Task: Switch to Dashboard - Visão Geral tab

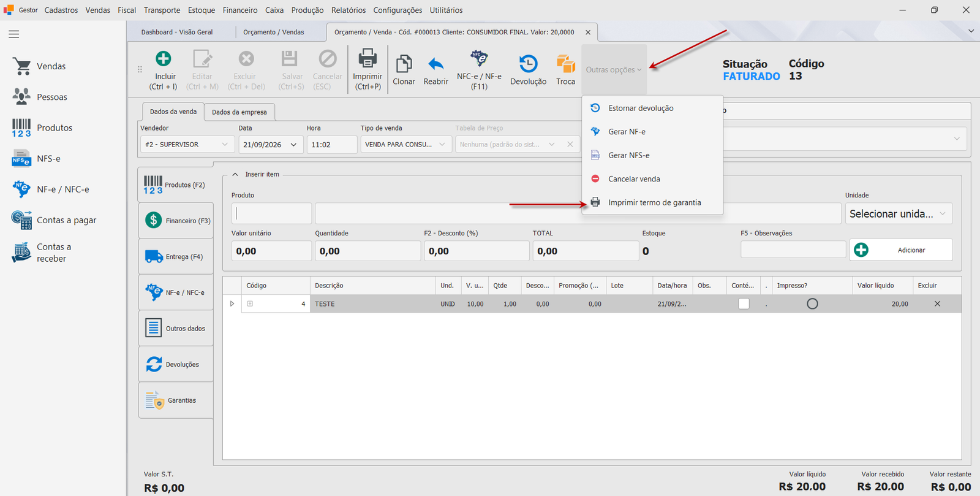Action: click(177, 32)
